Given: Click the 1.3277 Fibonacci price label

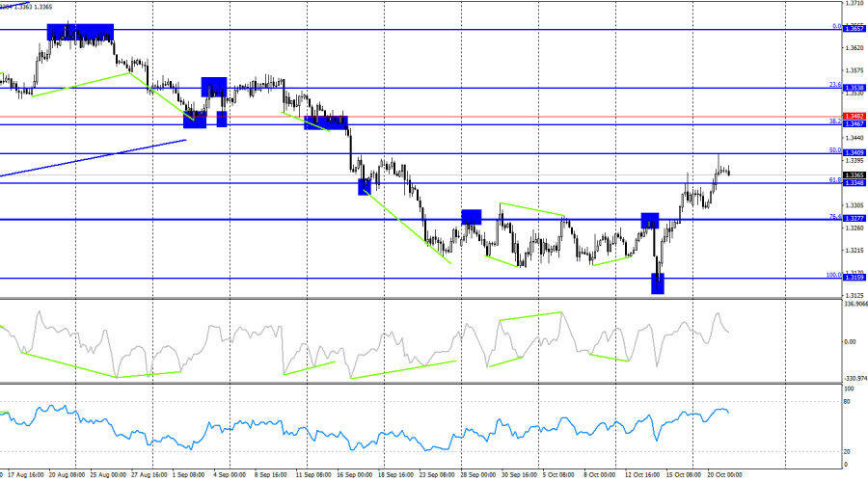Looking at the screenshot, I should [x=854, y=219].
